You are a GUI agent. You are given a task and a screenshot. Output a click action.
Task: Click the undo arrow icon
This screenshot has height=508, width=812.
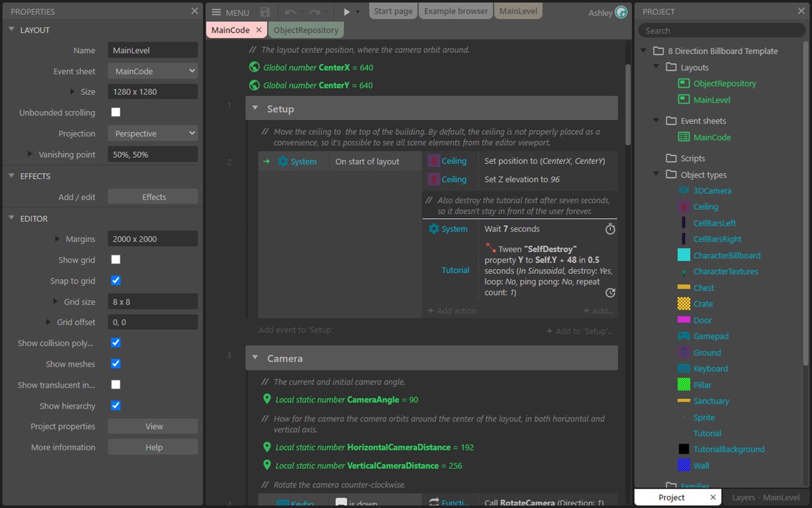coord(290,12)
